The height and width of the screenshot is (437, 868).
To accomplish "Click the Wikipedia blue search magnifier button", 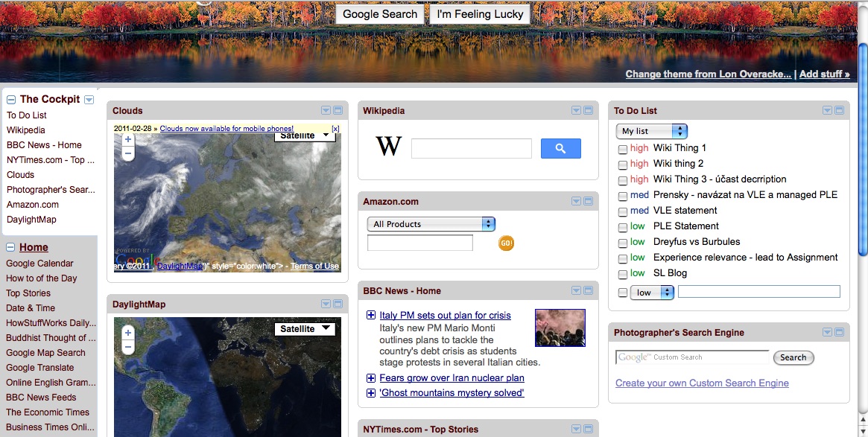I will coord(560,149).
